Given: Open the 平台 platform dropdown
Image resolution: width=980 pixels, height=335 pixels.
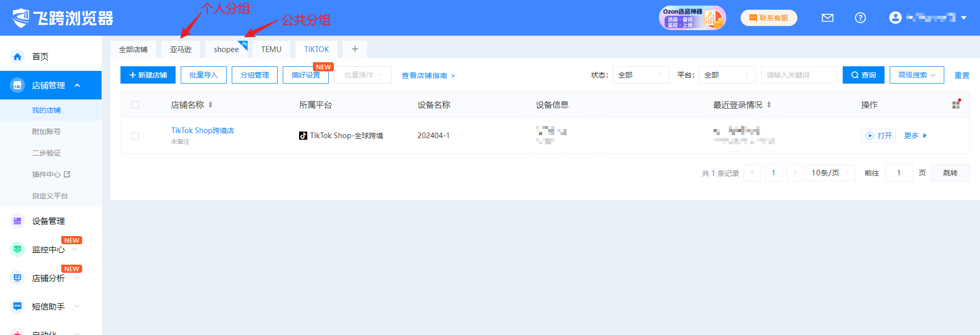Looking at the screenshot, I should [x=726, y=75].
